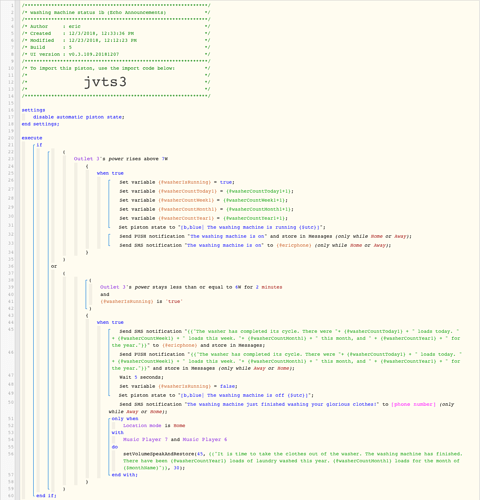482x500 pixels.
Task: Click 'disable automatic piston state;' statement
Action: [x=79, y=117]
